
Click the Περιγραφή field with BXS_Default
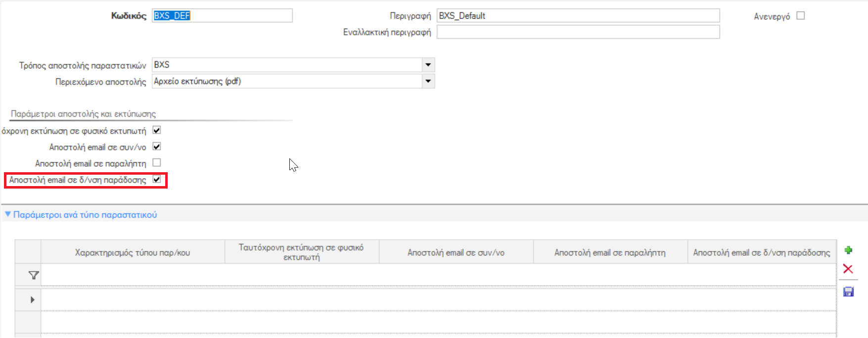click(x=578, y=16)
